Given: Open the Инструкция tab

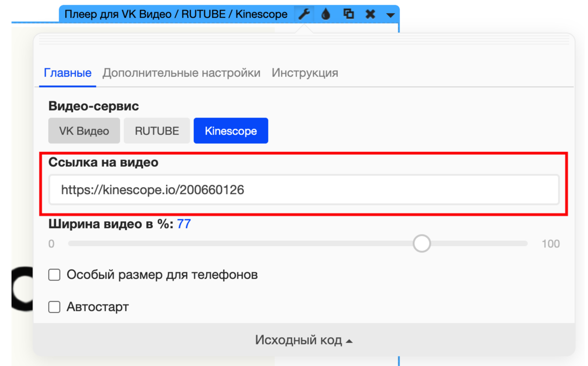Looking at the screenshot, I should click(x=305, y=73).
